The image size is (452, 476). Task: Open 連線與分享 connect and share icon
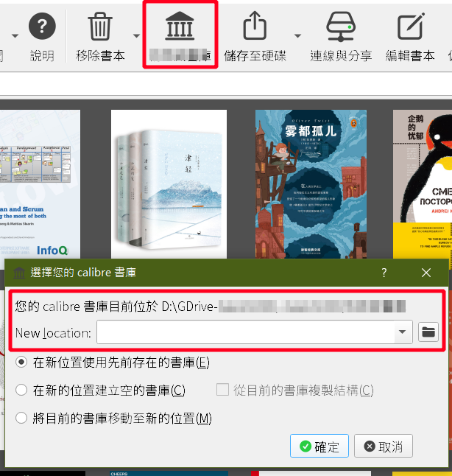point(340,27)
